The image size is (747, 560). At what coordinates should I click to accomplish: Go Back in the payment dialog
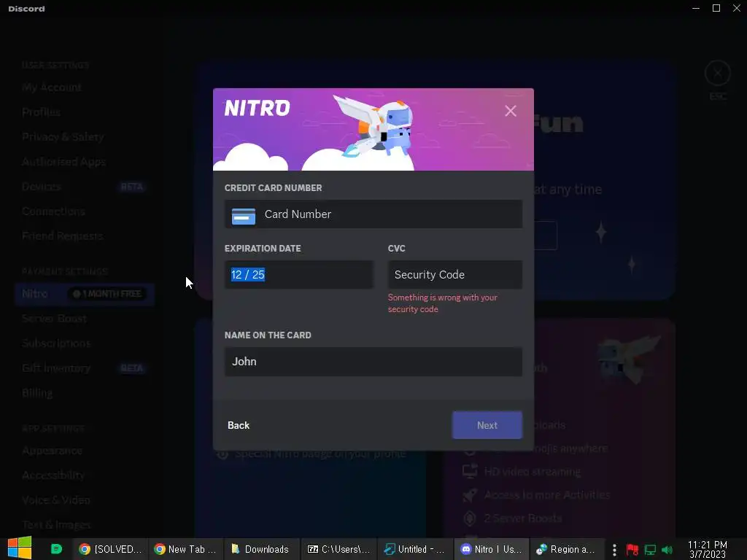coord(239,425)
